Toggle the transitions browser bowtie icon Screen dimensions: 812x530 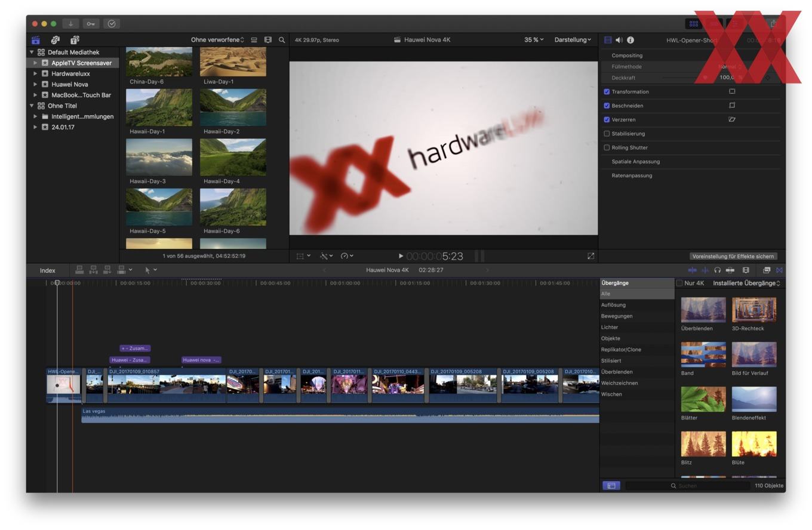(779, 270)
